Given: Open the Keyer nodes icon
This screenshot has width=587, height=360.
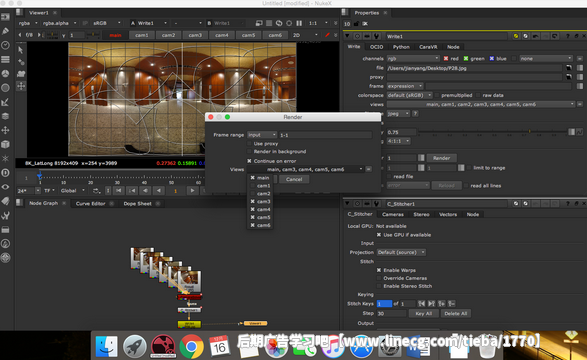Looking at the screenshot, I should click(5, 102).
